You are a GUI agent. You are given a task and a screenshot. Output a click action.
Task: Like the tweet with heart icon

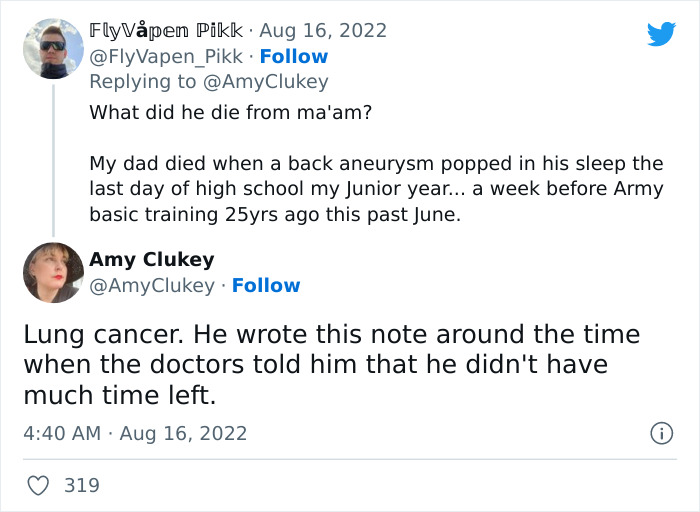pyautogui.click(x=38, y=485)
